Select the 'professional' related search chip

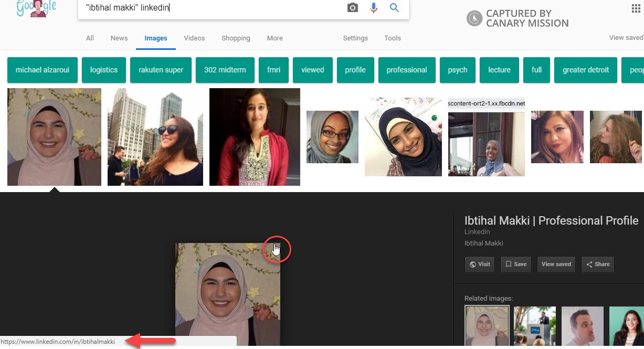[x=407, y=70]
